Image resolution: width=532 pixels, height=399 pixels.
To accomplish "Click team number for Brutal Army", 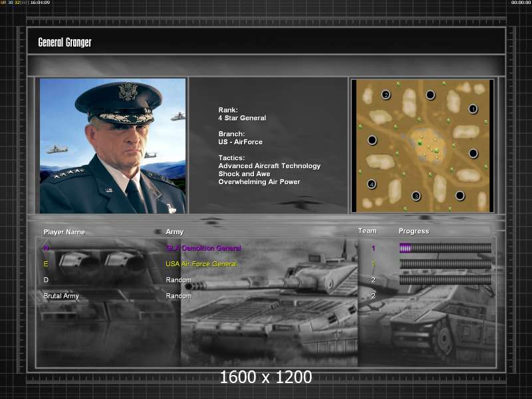I will pos(374,296).
